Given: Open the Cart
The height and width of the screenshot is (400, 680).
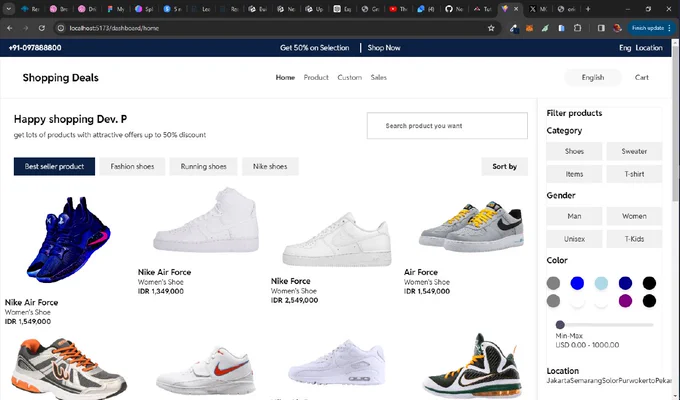Looking at the screenshot, I should (641, 77).
